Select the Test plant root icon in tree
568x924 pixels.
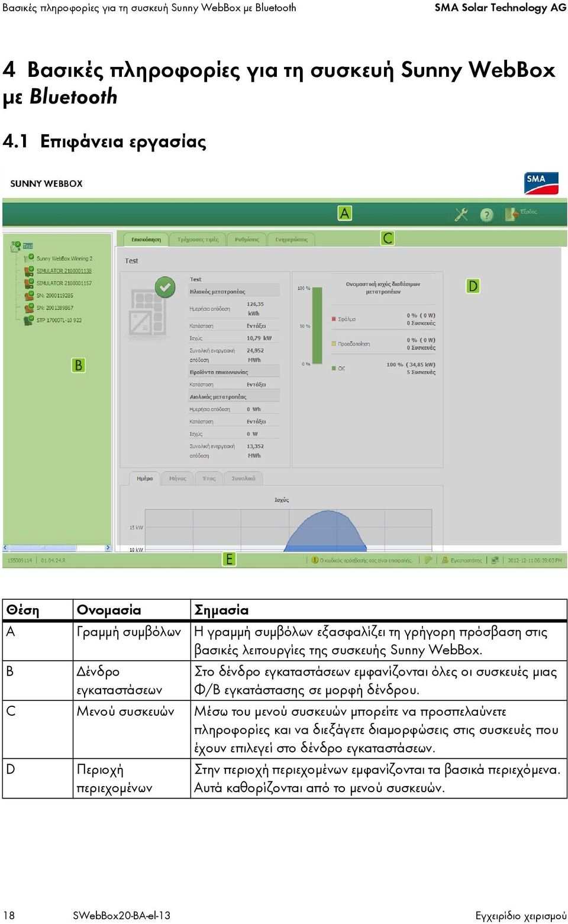[x=15, y=246]
